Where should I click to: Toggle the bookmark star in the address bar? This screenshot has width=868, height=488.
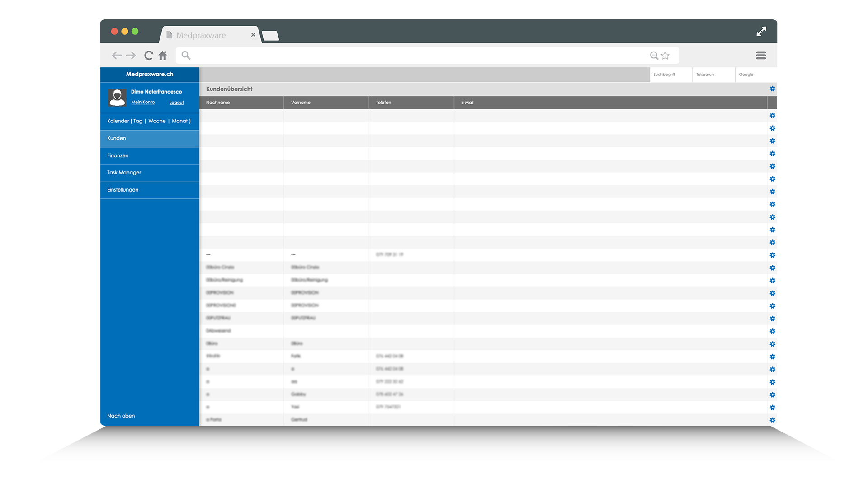click(665, 55)
